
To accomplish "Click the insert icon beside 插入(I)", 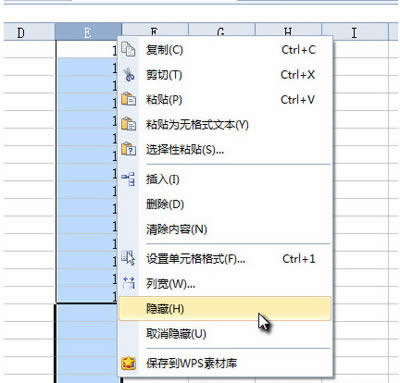I will coord(128,179).
